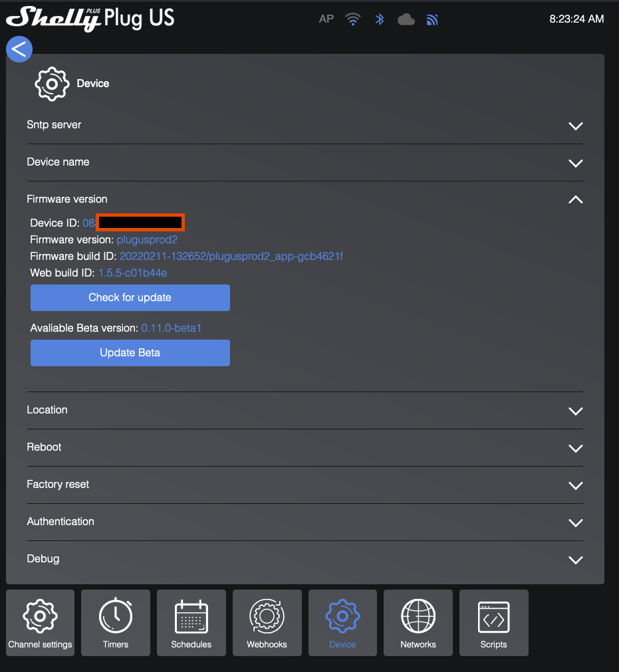The height and width of the screenshot is (672, 619).
Task: Open the Webhooks tab
Action: tap(267, 623)
